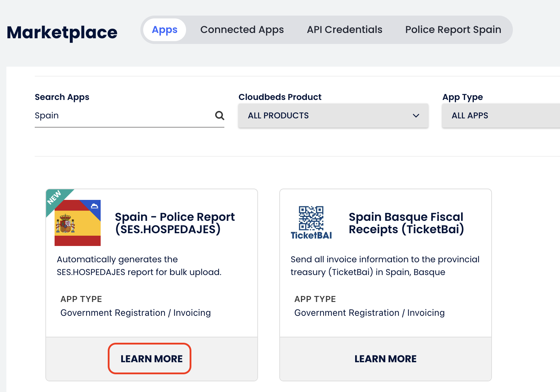Click the SES.HOSPEDAJES bulk upload description text
Viewport: 560px width, 392px height.
click(x=139, y=266)
